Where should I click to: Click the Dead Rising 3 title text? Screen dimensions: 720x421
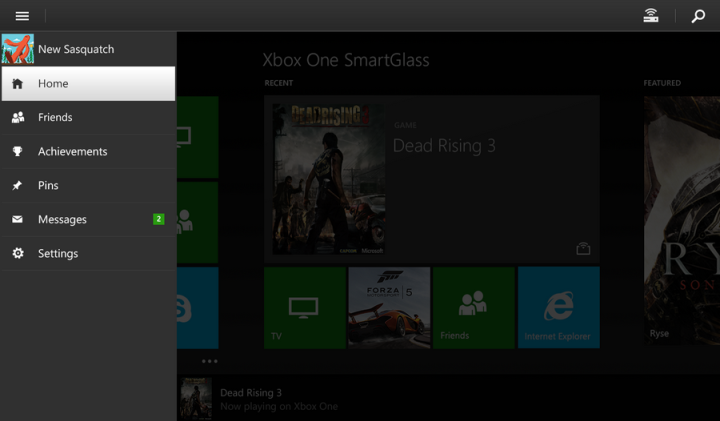(444, 146)
